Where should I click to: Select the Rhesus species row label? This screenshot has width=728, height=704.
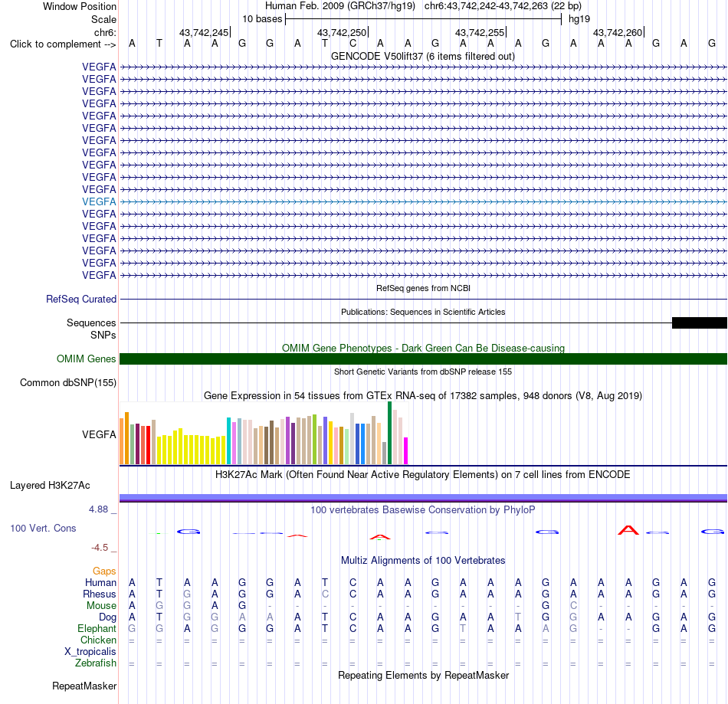point(100,594)
